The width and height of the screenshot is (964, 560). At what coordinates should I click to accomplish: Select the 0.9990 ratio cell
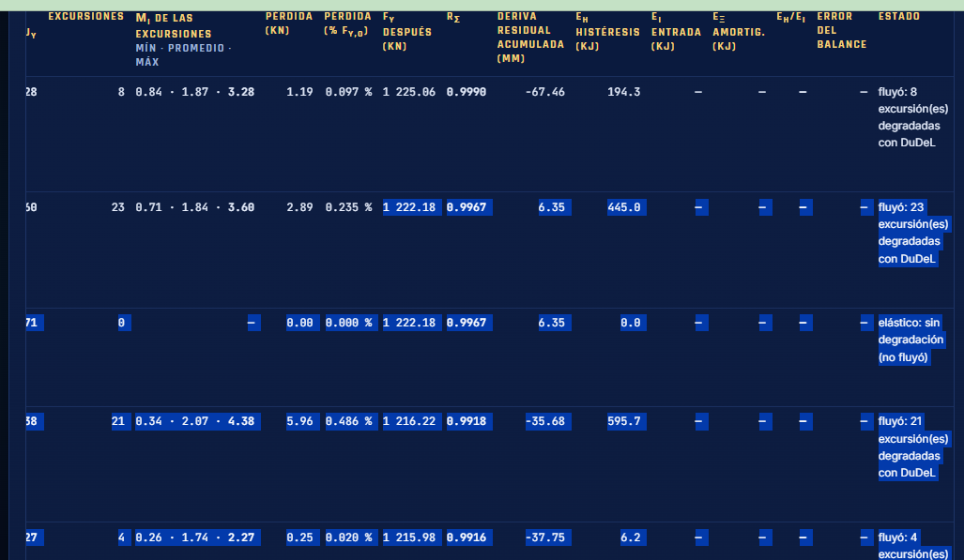pyautogui.click(x=466, y=92)
